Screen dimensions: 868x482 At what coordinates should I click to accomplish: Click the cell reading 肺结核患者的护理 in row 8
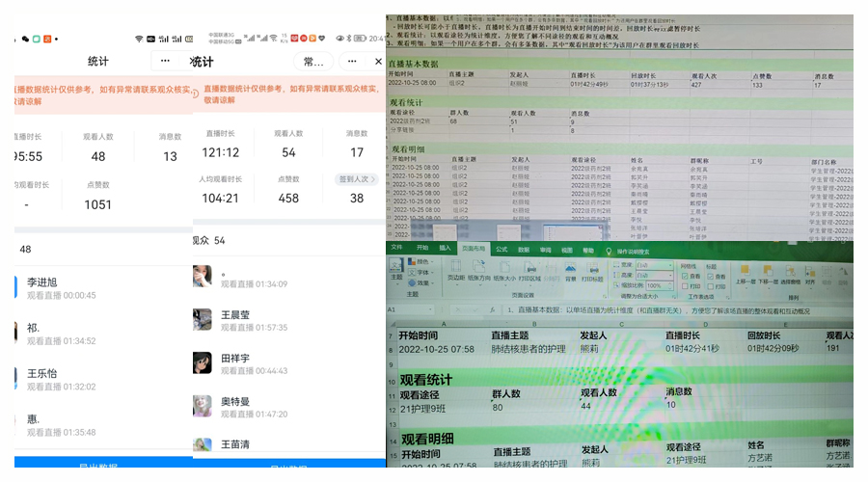[529, 349]
